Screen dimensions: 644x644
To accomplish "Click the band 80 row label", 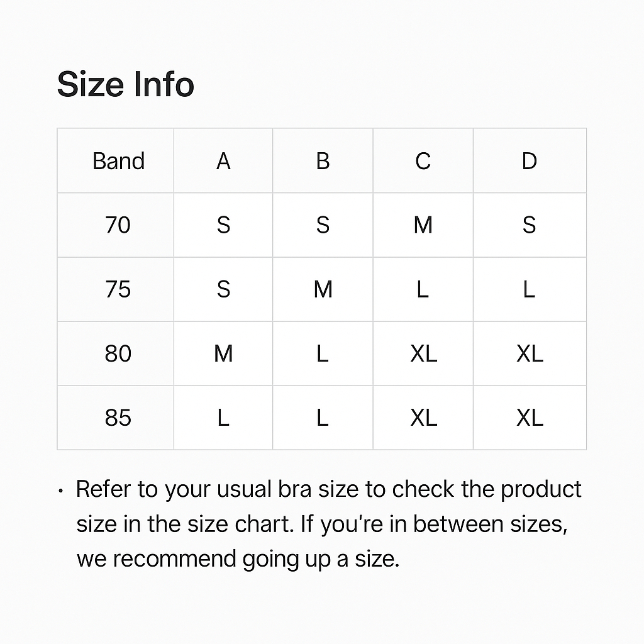I will (x=118, y=353).
